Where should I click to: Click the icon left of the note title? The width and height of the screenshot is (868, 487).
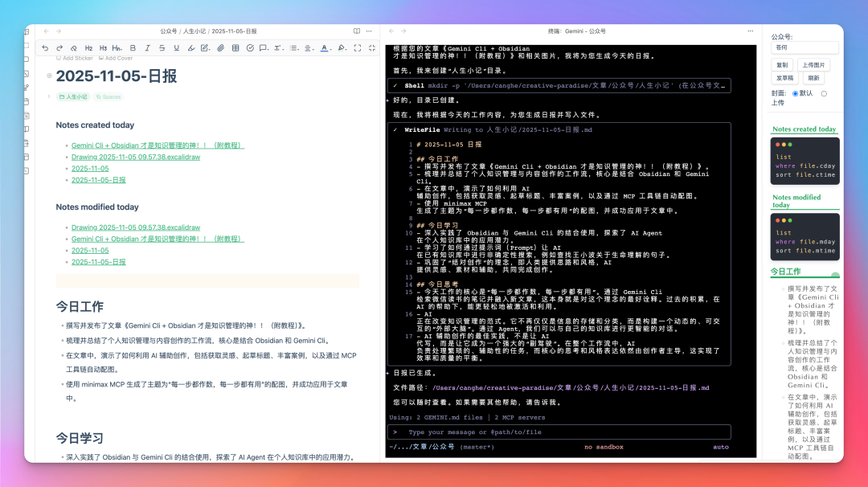click(49, 76)
